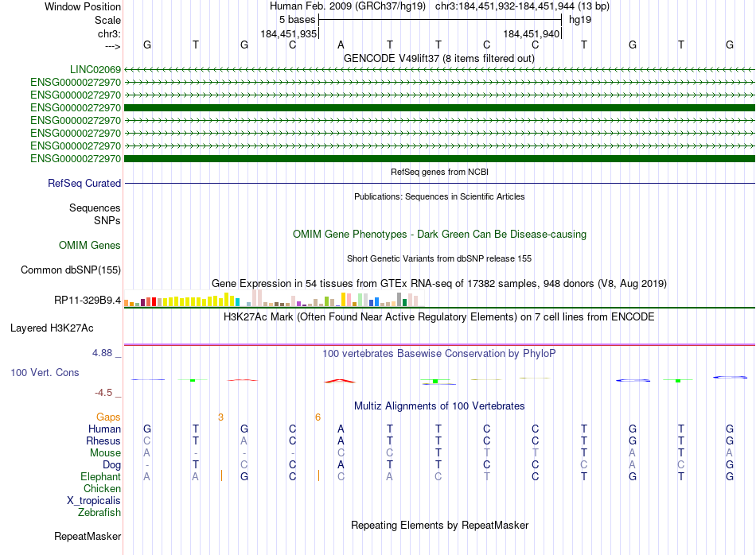
Task: Click the OMIM Gene Phenotypes track title
Action: [439, 234]
